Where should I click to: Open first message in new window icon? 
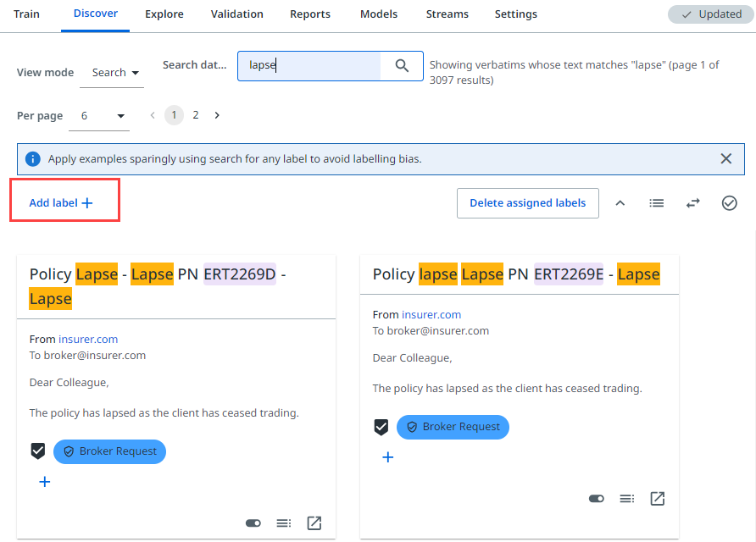[314, 523]
